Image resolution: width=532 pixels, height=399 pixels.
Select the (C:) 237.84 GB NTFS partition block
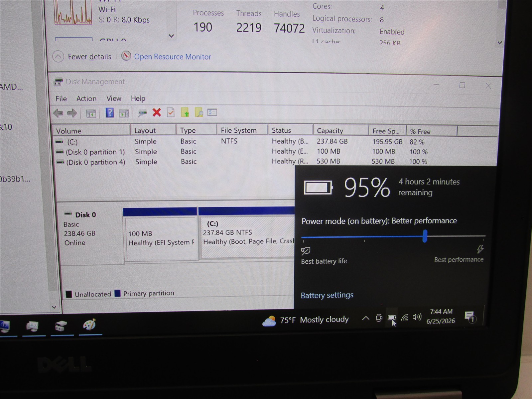click(246, 233)
